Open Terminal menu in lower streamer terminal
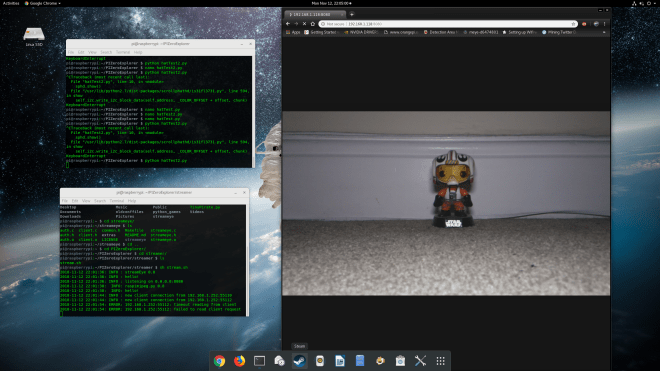660x371 pixels. click(117, 201)
